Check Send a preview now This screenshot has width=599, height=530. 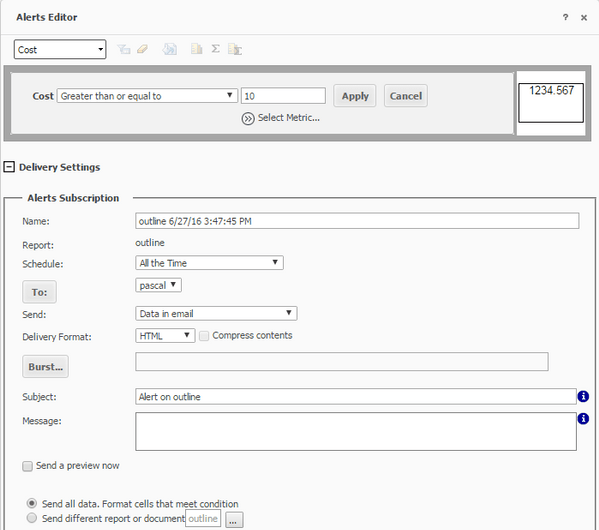[27, 466]
